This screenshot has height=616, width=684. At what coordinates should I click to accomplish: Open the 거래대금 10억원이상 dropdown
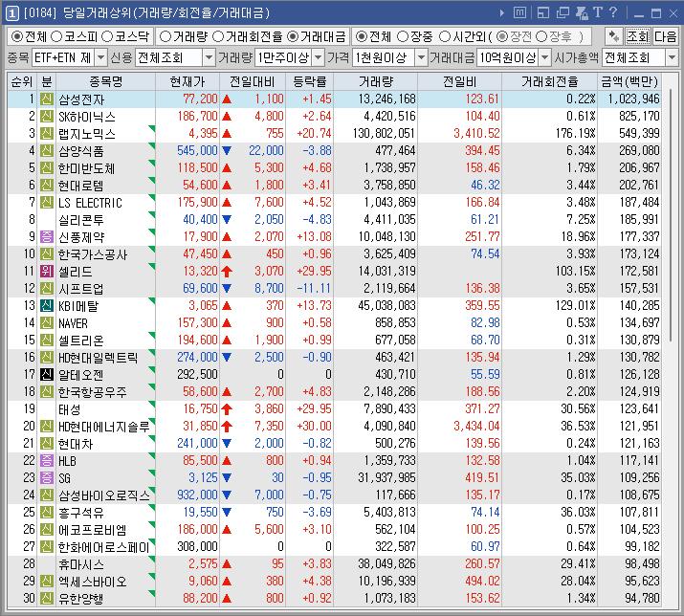click(x=545, y=57)
